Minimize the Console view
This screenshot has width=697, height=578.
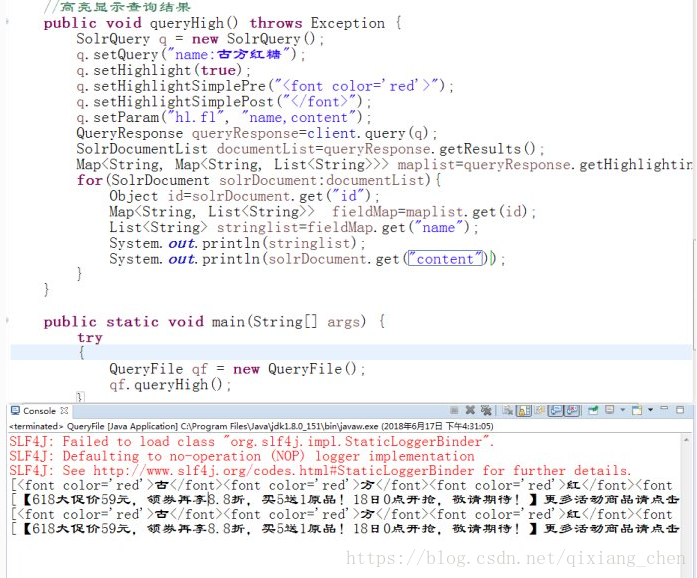tap(664, 408)
